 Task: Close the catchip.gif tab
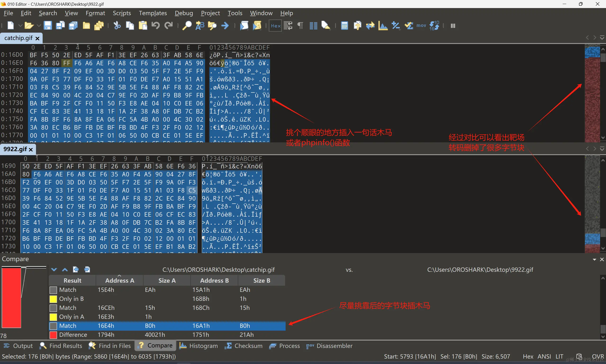pos(37,39)
